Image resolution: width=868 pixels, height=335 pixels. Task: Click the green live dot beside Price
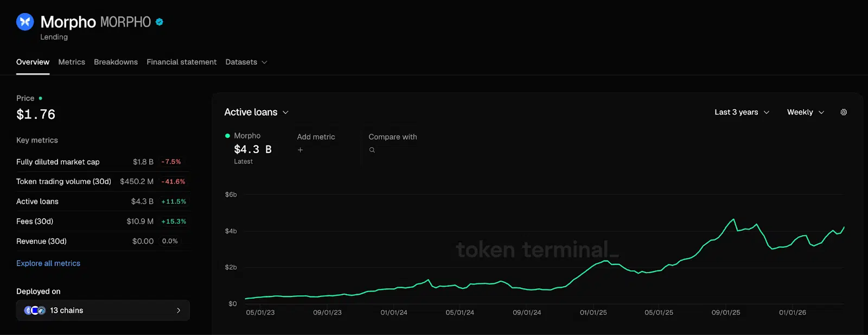(41, 98)
